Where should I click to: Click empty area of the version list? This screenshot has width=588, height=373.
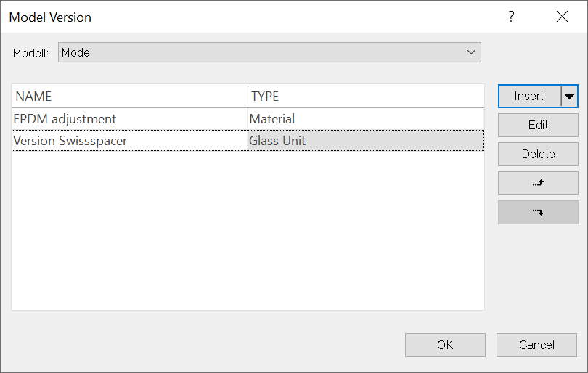[x=248, y=231]
